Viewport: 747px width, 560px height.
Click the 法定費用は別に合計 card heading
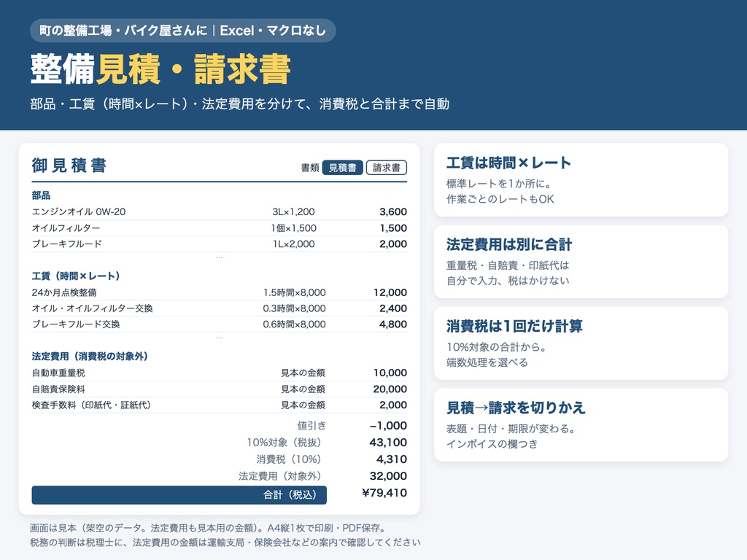[508, 245]
